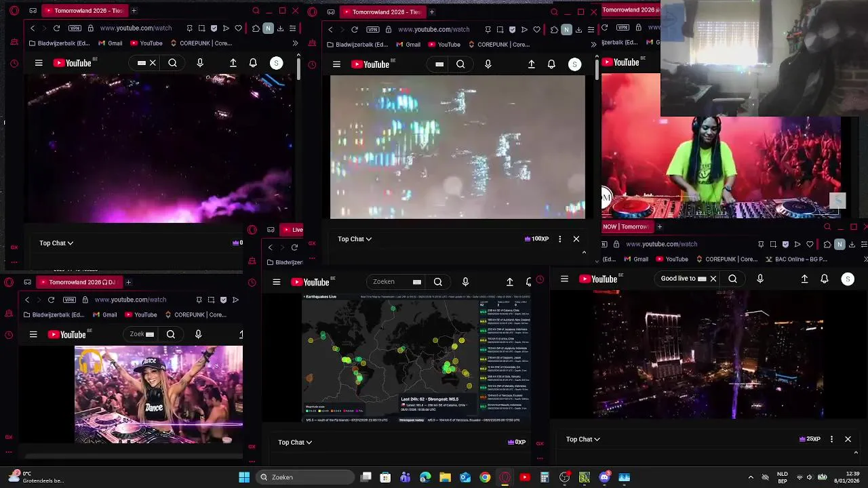Image resolution: width=868 pixels, height=488 pixels.
Task: Clear 'Good live to' search text
Action: (x=713, y=279)
